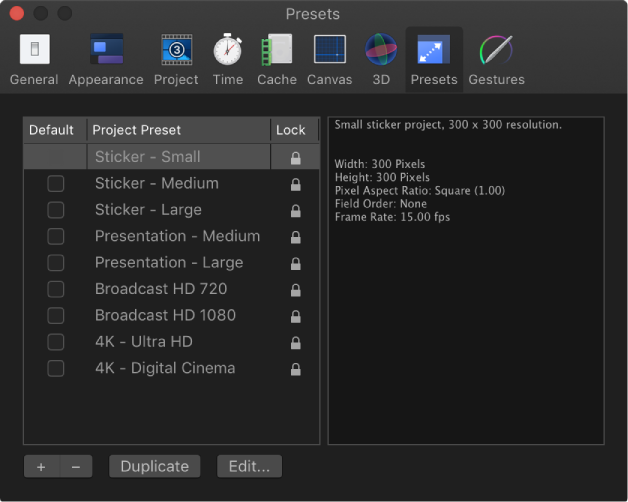Click lock icon for Presentation - Medium

[296, 237]
